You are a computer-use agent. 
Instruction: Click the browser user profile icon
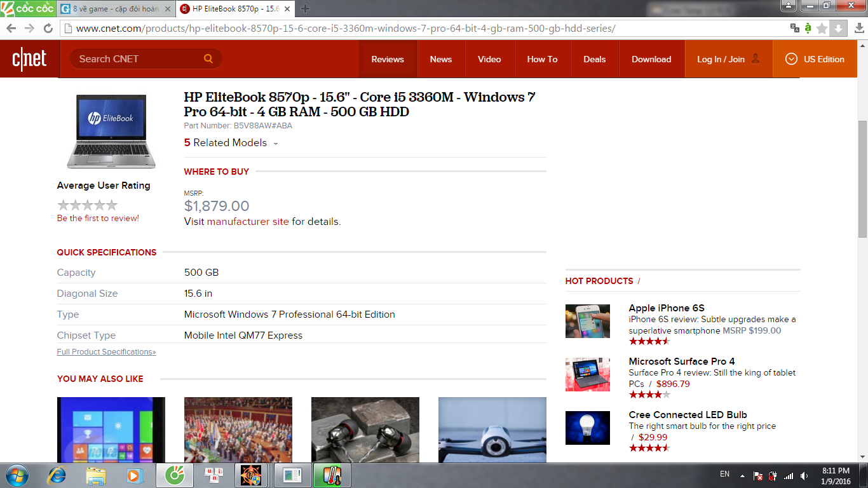coord(788,6)
